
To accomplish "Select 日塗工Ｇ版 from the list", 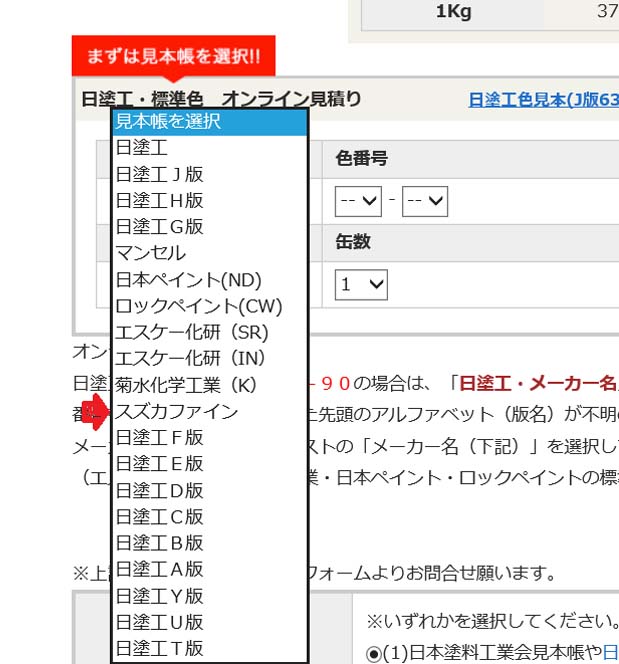I will (x=210, y=227).
